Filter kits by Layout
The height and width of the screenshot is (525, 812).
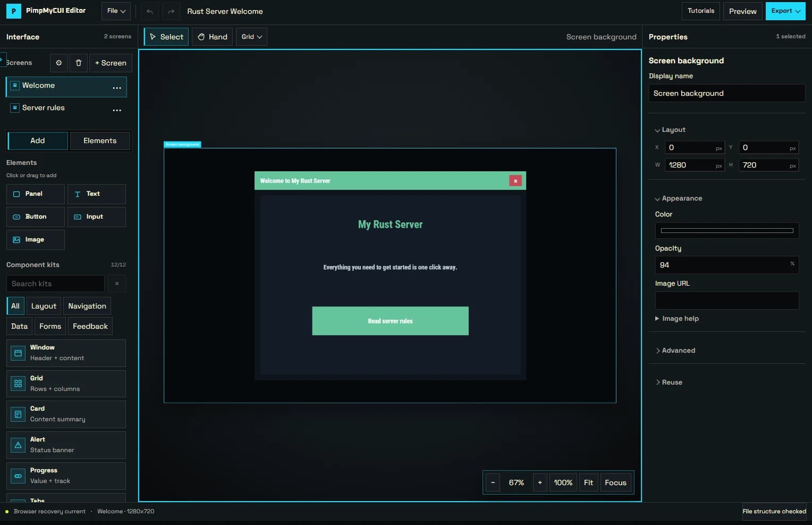[x=44, y=306]
